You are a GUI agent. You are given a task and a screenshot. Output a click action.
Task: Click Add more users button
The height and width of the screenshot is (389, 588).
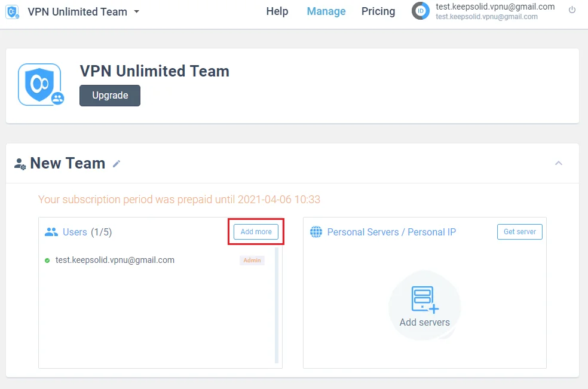256,232
